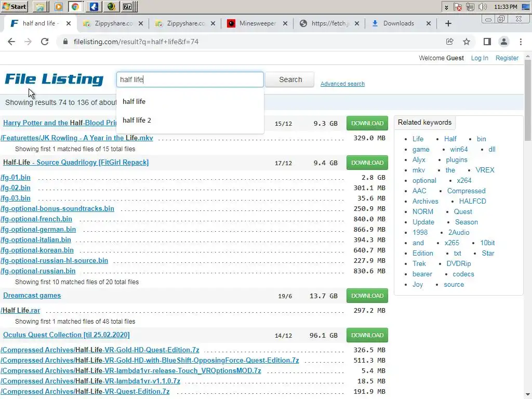This screenshot has height=399, width=532.
Task: Click the Search button
Action: tap(290, 79)
